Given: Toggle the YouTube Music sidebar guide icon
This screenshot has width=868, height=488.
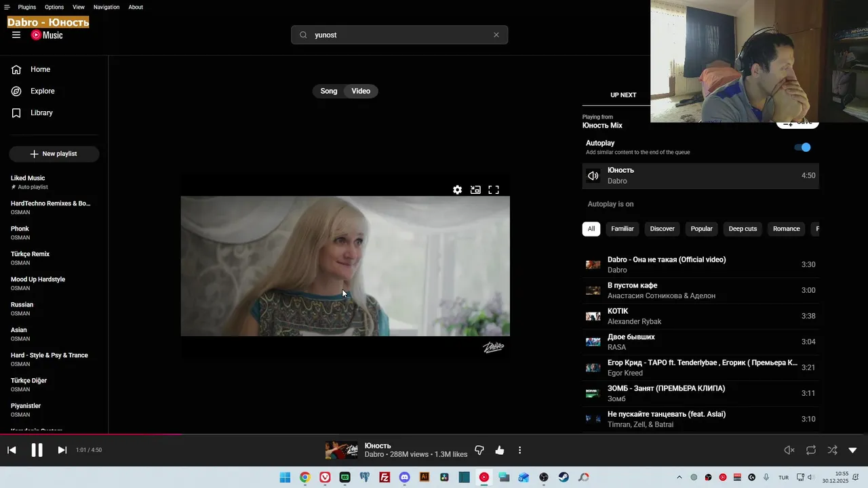Looking at the screenshot, I should [16, 35].
